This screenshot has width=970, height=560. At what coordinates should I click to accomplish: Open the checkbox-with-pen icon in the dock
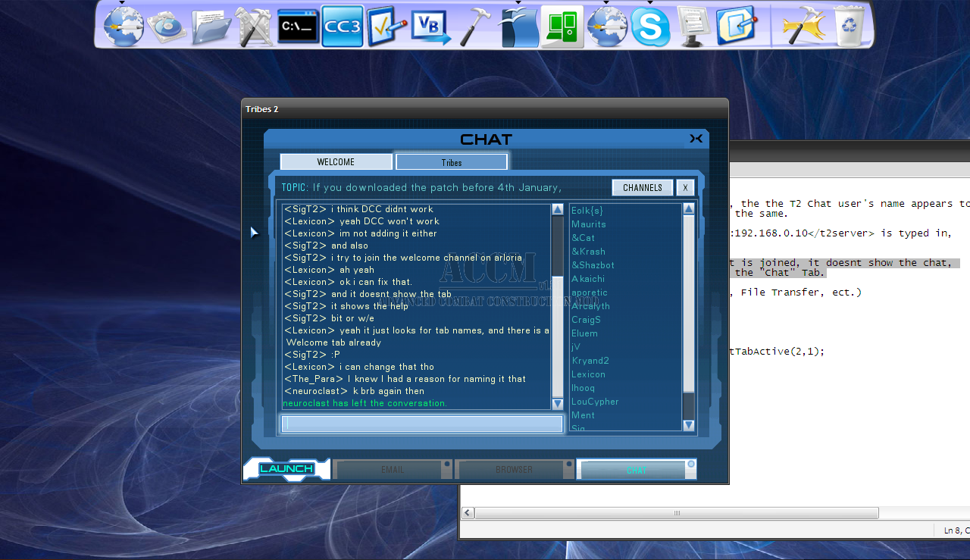386,27
